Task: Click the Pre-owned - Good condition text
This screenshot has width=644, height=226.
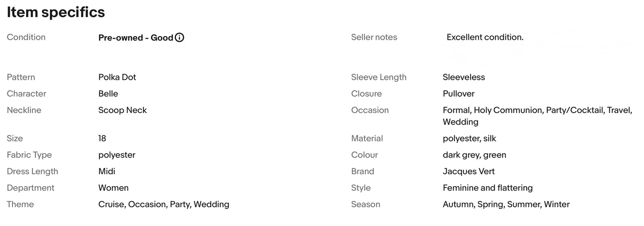Action: coord(135,38)
